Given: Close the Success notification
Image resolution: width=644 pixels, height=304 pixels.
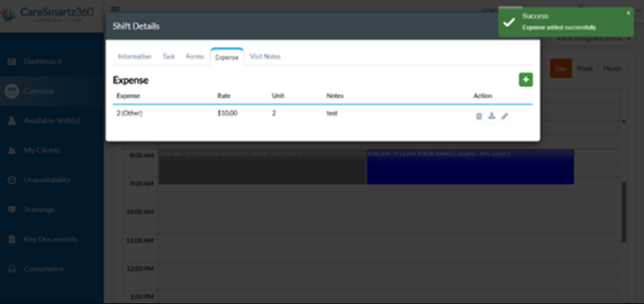Looking at the screenshot, I should tap(628, 13).
